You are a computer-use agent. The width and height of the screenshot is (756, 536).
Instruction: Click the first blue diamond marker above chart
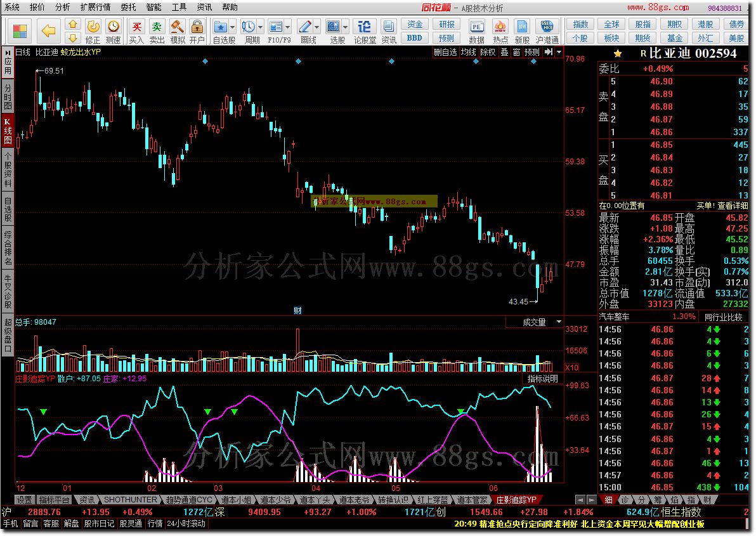point(205,62)
